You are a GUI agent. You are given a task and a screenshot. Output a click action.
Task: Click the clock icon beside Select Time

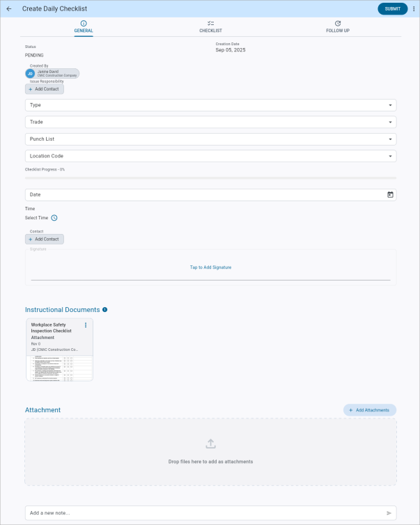pyautogui.click(x=54, y=218)
